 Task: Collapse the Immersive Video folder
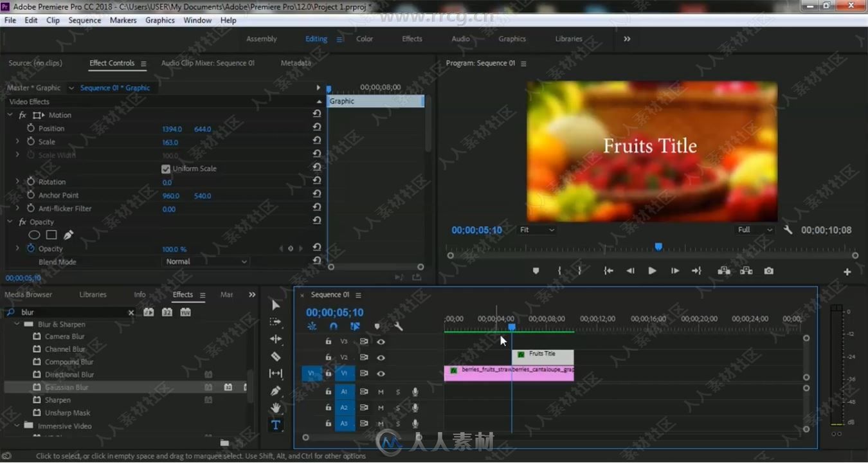[17, 426]
